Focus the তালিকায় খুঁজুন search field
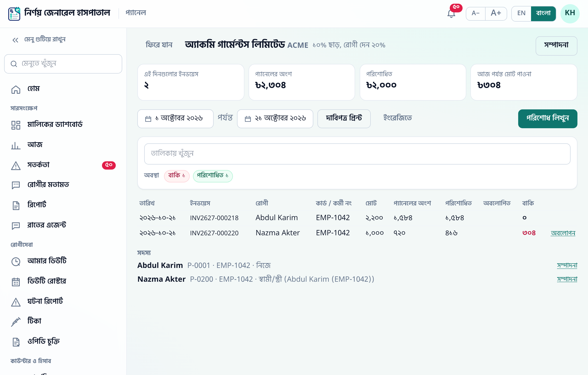This screenshot has width=588, height=375. pos(357,154)
